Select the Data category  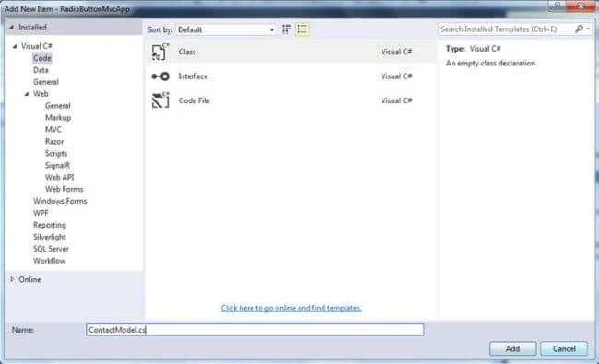[41, 70]
